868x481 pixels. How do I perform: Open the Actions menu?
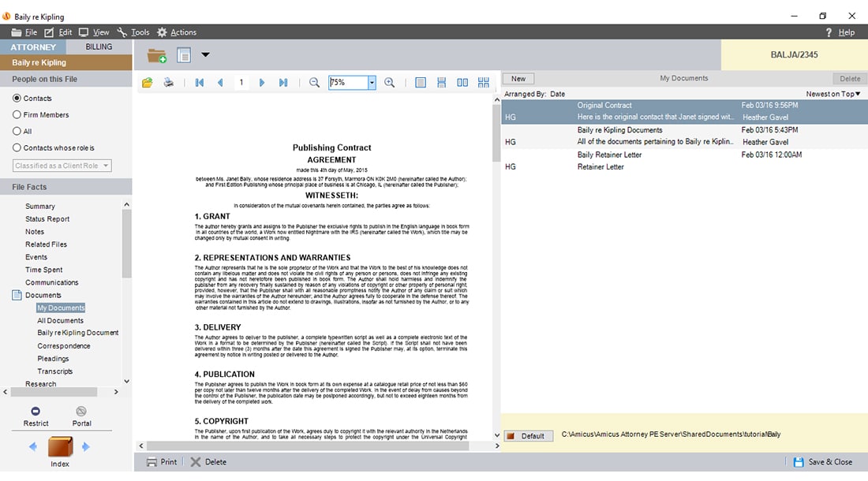coord(177,32)
